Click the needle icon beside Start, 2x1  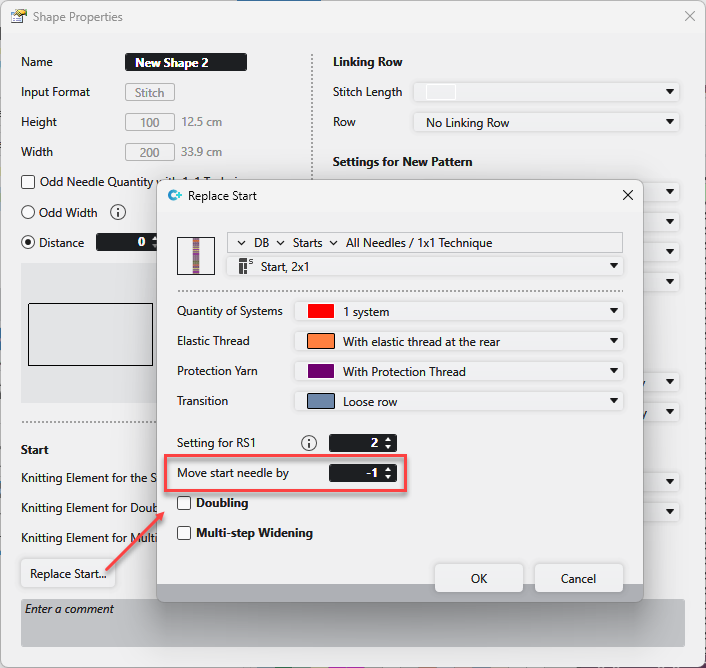click(245, 266)
